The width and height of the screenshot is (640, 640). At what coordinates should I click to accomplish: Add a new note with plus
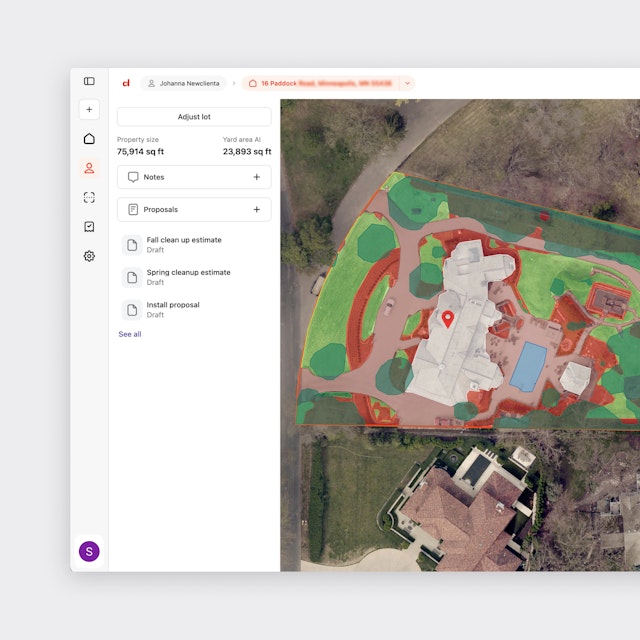(256, 177)
